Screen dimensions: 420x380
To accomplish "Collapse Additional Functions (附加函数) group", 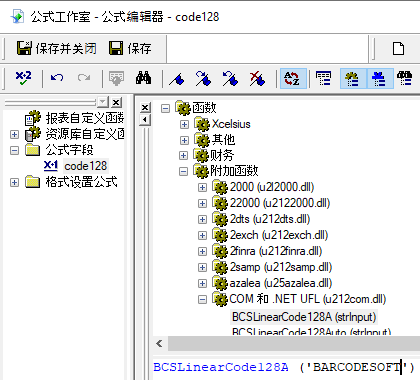I will coord(183,171).
